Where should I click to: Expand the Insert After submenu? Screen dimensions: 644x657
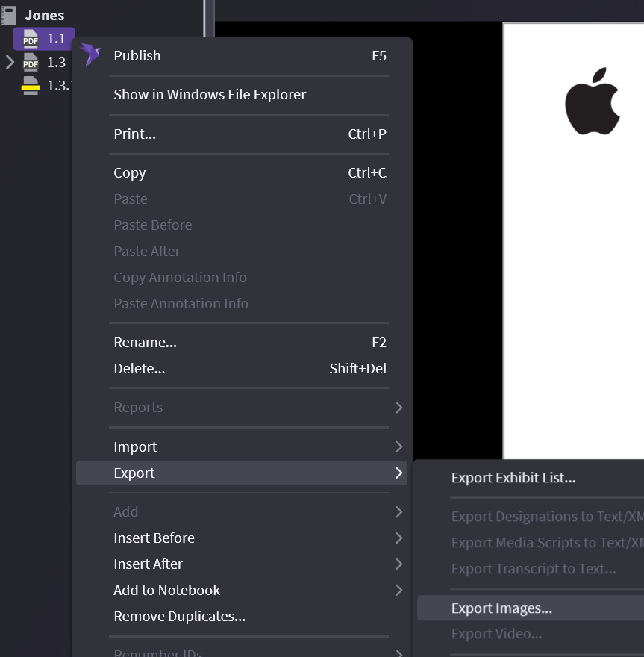click(398, 564)
